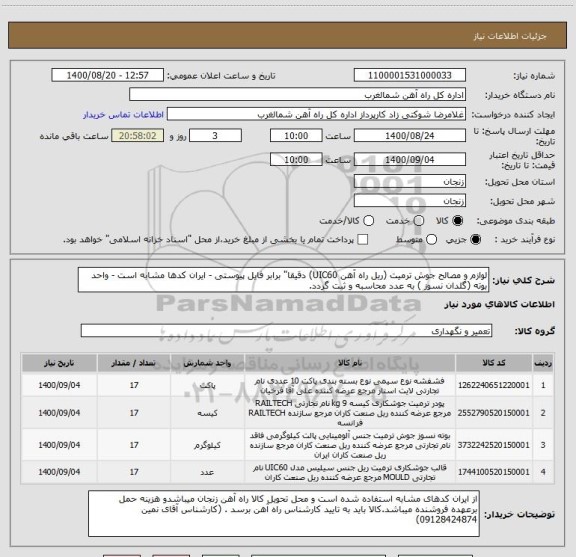Click the واحد شمارش column header
The height and width of the screenshot is (557, 576).
click(x=207, y=363)
